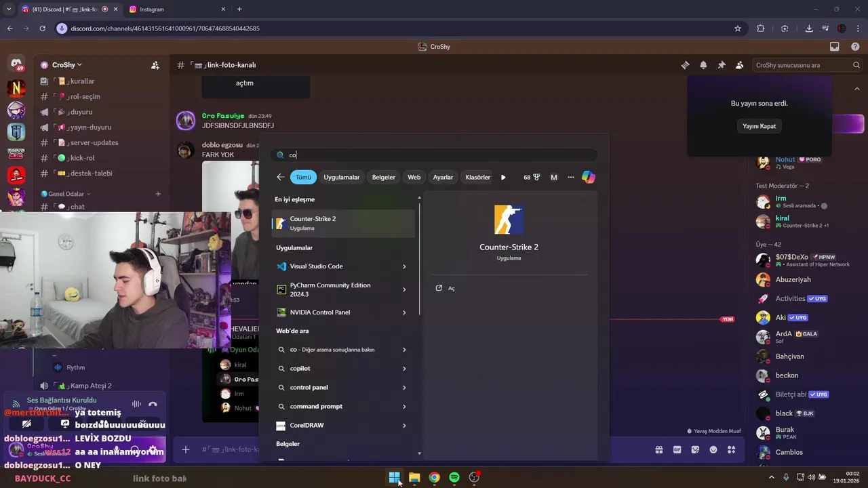Open the server-updates channel
868x488 pixels.
tap(86, 142)
